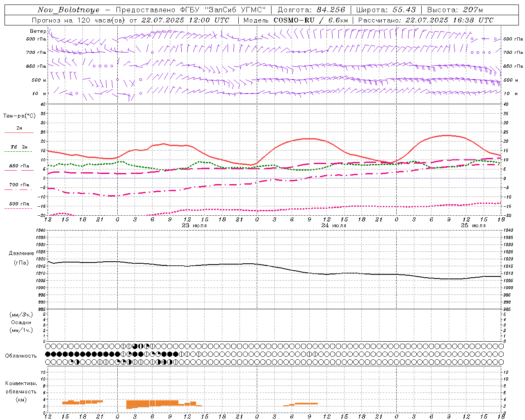Click the Ветер panel label
Image resolution: width=525 pixels, height=420 pixels.
(x=38, y=31)
